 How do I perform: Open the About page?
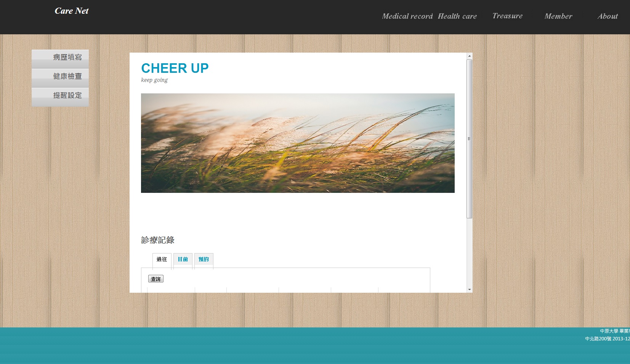pos(607,16)
